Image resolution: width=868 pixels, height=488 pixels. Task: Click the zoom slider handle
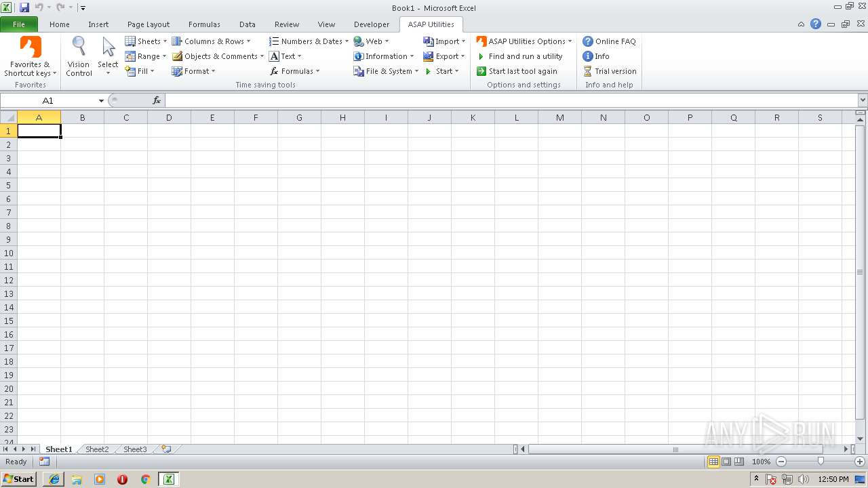(821, 462)
